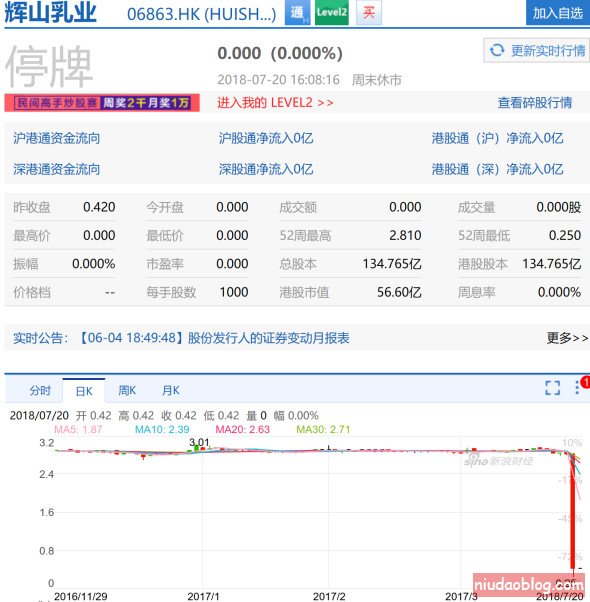Image resolution: width=590 pixels, height=602 pixels.
Task: Add stock via 加入自选 button
Action: pos(557,13)
